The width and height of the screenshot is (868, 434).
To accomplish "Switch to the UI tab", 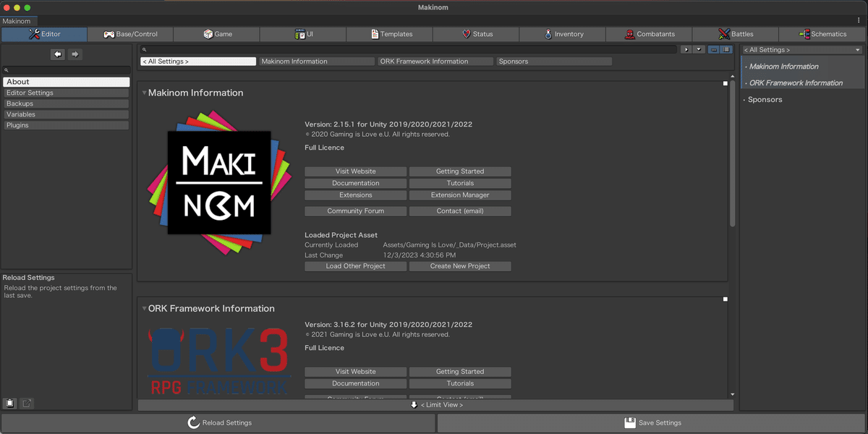I will (x=303, y=34).
